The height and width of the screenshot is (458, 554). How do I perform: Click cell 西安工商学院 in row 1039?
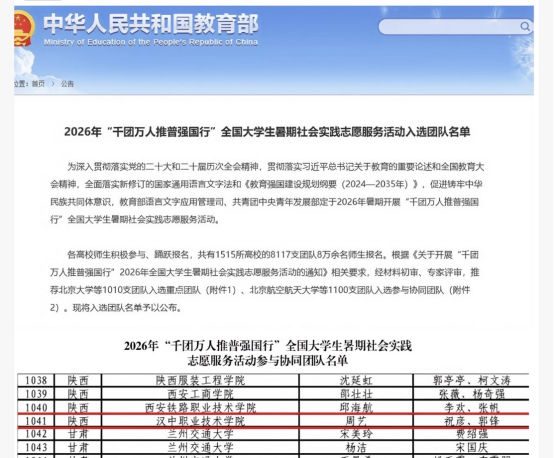pos(200,394)
